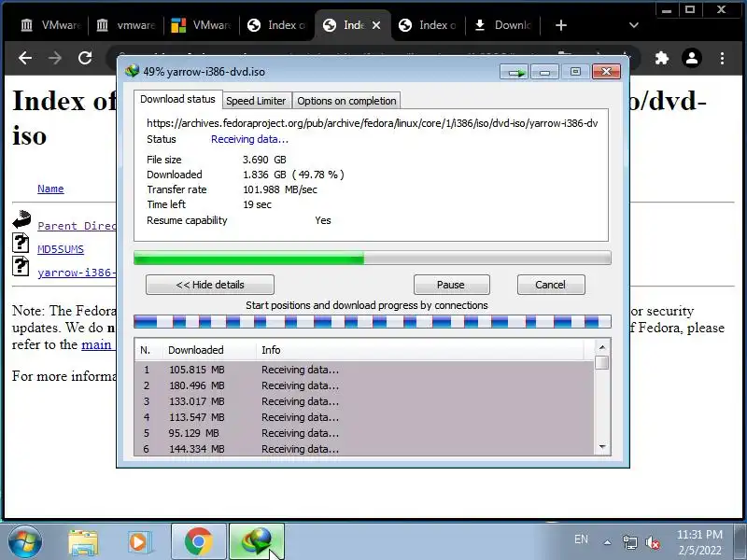Click the green download progress bar
747x560 pixels.
click(372, 259)
